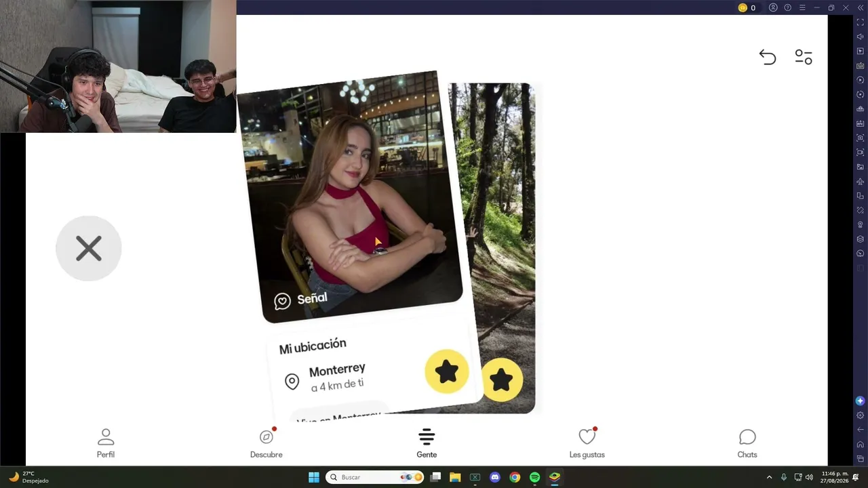Click the BlueStacks Android home icon

861,445
